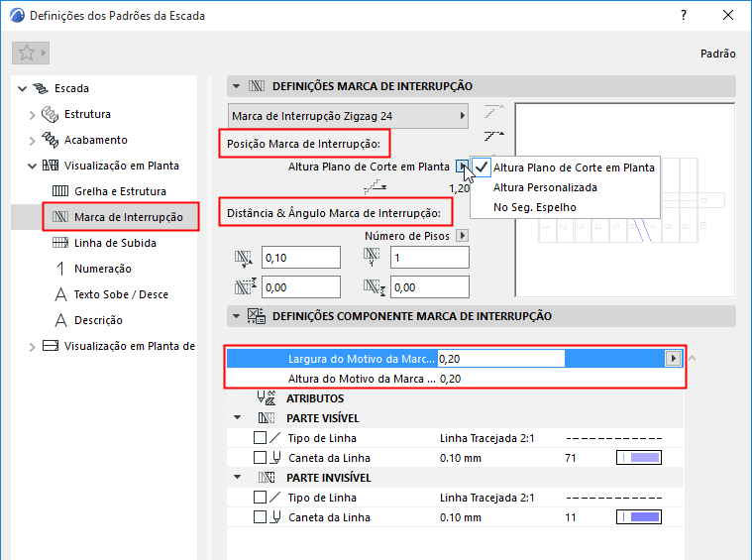Select lower break mark layout icon

[493, 136]
